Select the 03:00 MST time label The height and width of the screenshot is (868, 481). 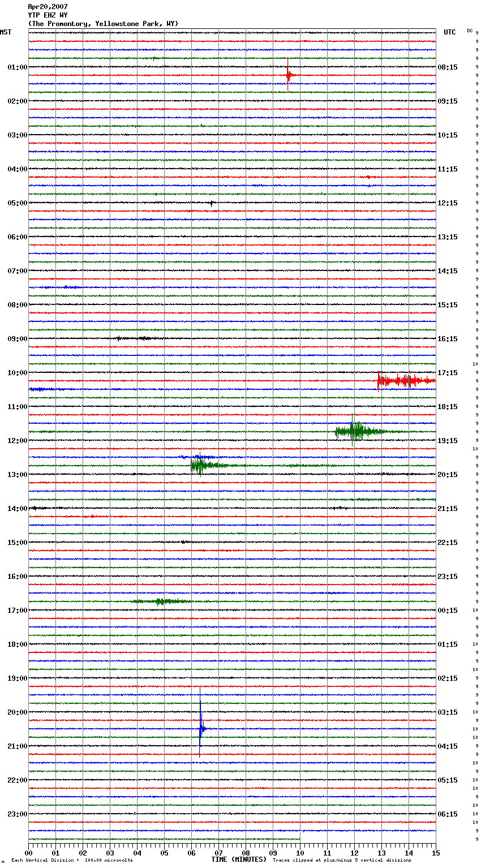pyautogui.click(x=18, y=135)
